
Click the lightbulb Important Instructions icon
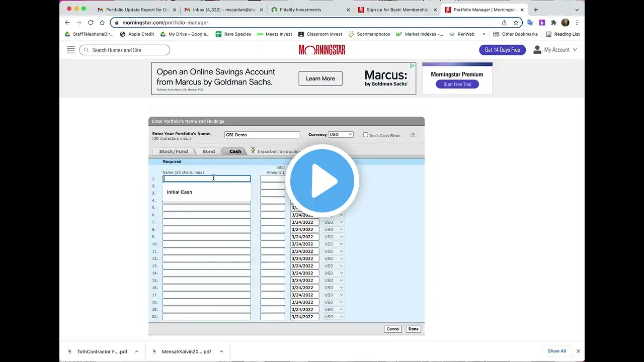coord(253,150)
